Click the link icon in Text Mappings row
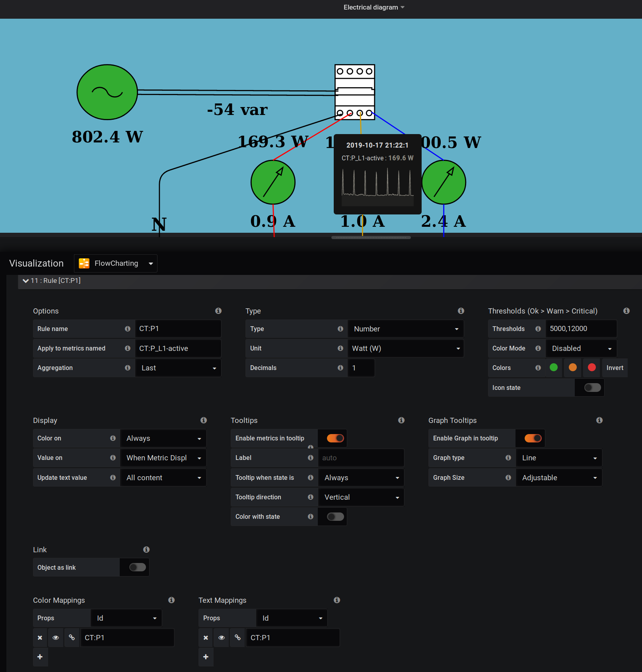 237,637
